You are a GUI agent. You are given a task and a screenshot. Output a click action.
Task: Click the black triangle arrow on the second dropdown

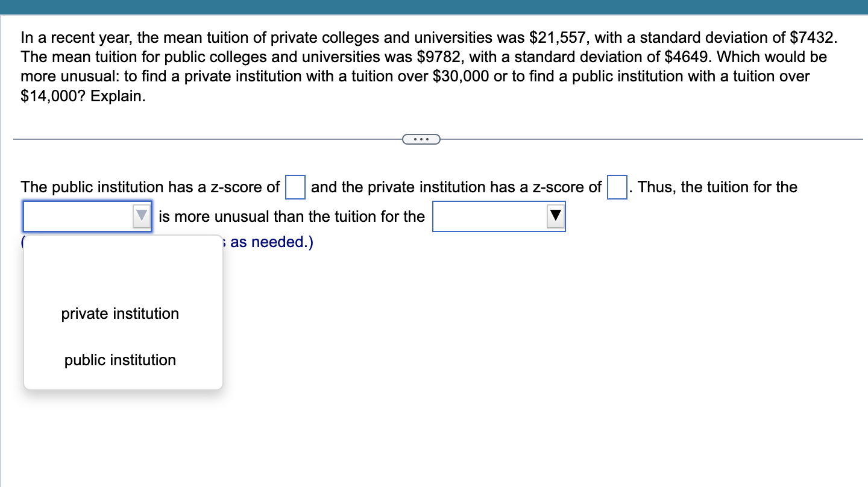[555, 215]
